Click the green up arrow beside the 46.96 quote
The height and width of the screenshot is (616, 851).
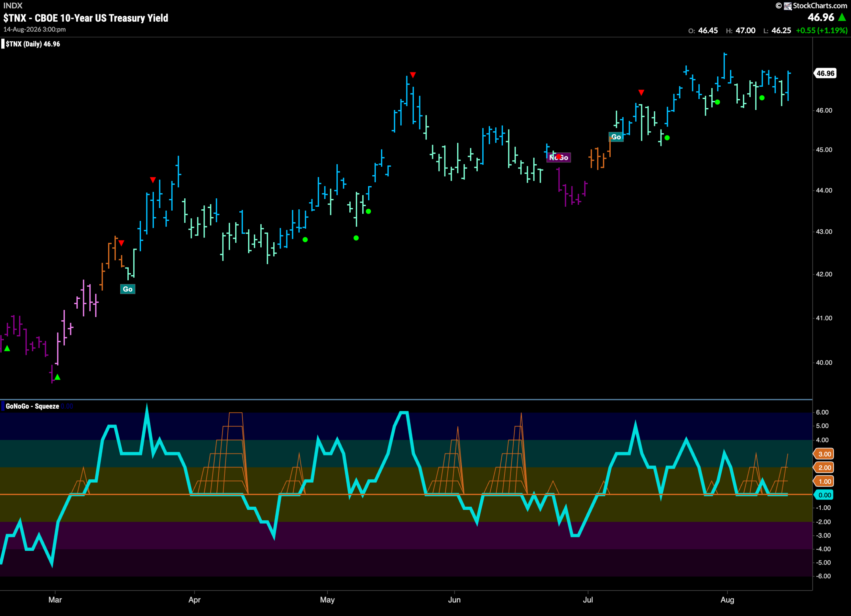tap(842, 17)
